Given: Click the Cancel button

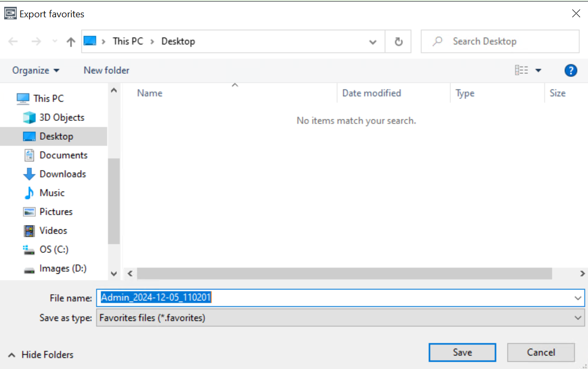Looking at the screenshot, I should 540,352.
